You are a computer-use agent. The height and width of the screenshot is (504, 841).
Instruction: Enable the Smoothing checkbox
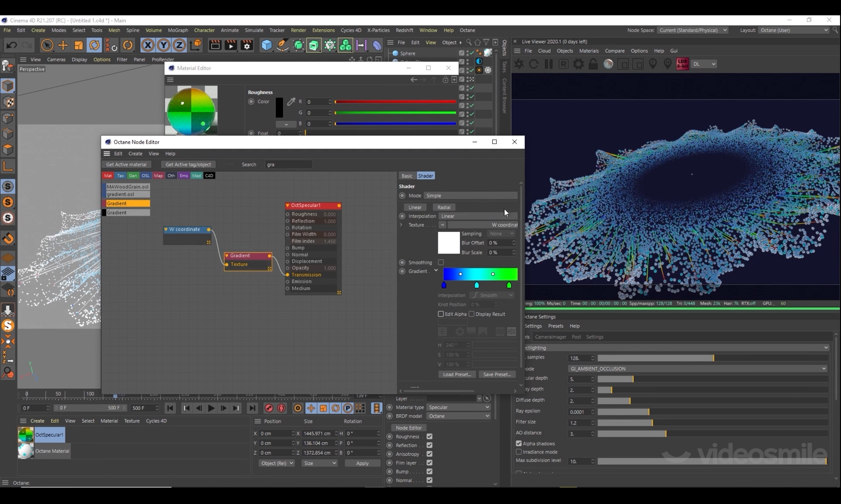441,262
